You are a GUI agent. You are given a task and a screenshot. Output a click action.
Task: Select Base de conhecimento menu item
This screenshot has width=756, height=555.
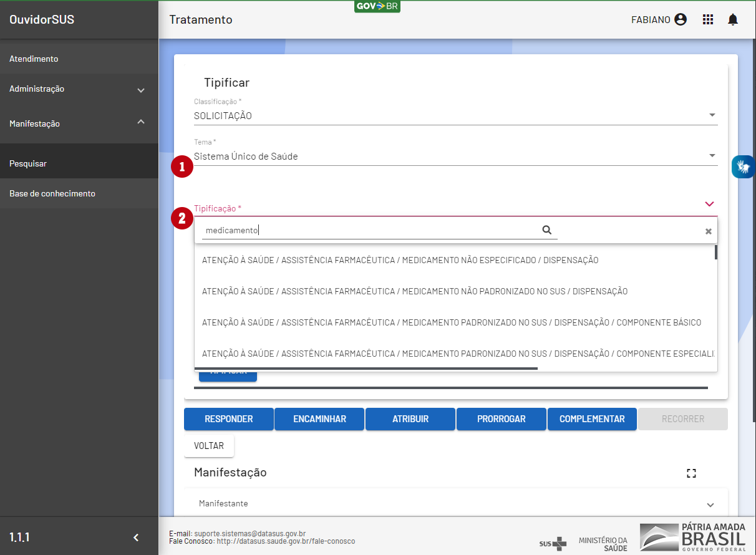click(52, 193)
